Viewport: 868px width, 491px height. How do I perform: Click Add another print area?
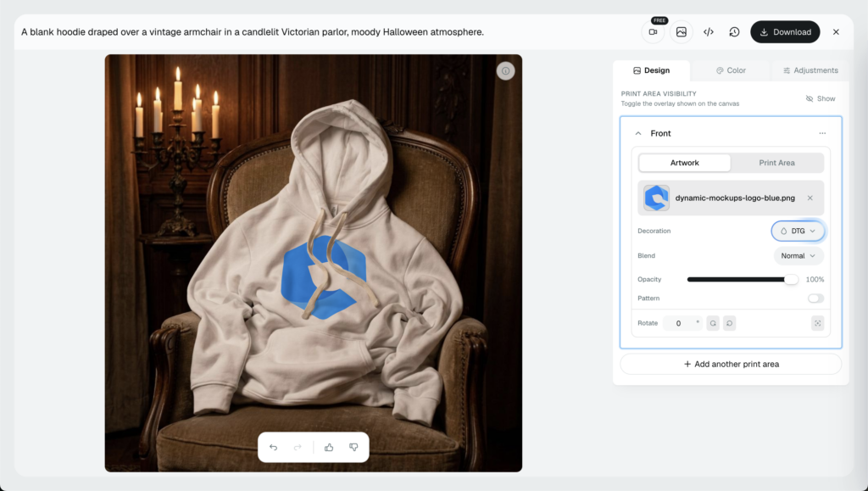pyautogui.click(x=731, y=365)
